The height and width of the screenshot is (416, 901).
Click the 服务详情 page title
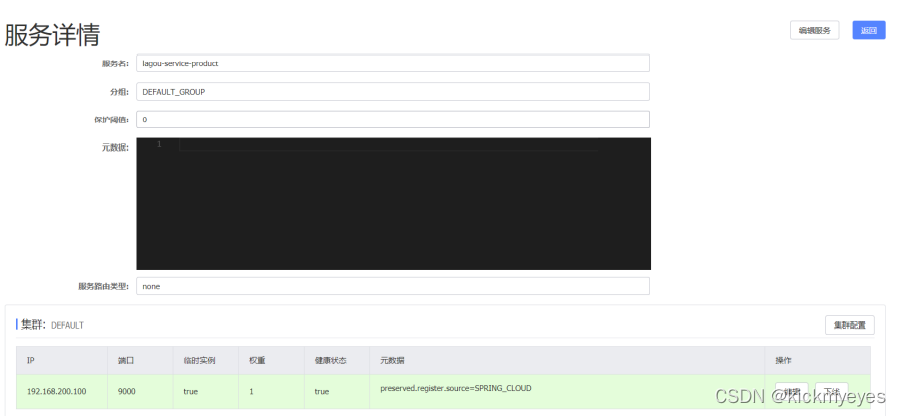pyautogui.click(x=52, y=34)
